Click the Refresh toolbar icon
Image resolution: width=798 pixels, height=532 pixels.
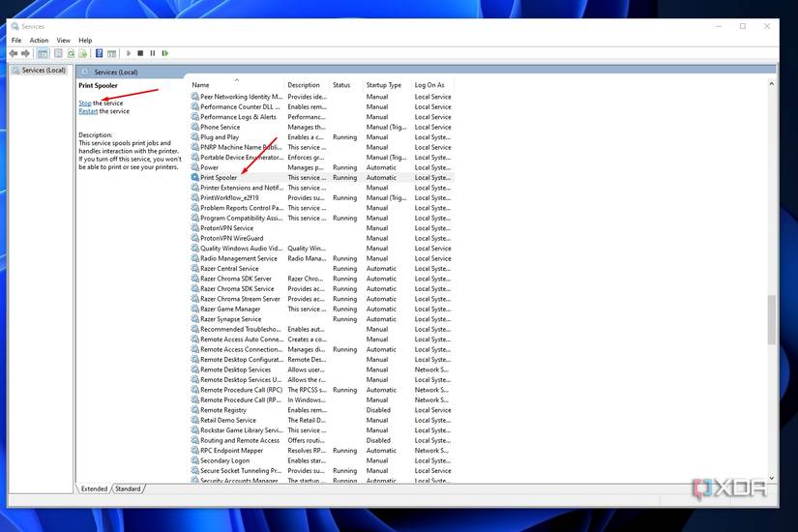click(71, 53)
